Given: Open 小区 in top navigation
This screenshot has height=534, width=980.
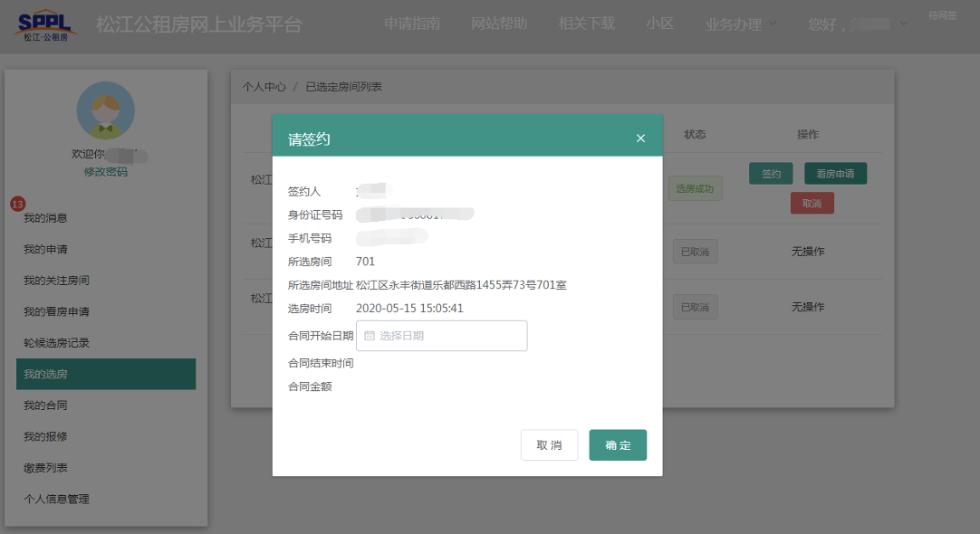Looking at the screenshot, I should point(660,24).
